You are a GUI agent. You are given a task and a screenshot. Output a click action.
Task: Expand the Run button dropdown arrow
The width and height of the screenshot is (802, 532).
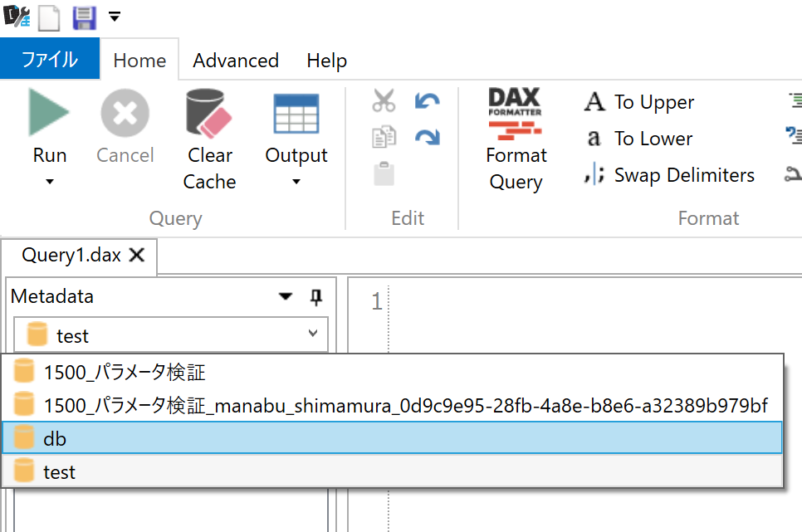(50, 182)
